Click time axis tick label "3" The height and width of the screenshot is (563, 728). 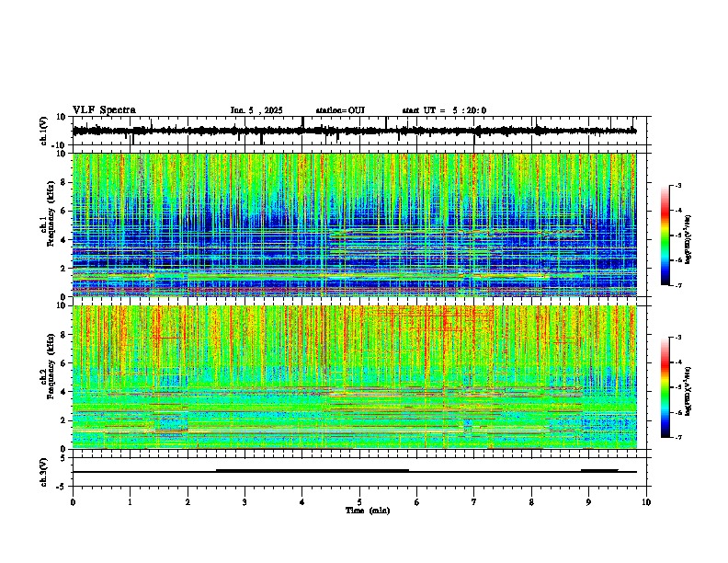click(245, 502)
